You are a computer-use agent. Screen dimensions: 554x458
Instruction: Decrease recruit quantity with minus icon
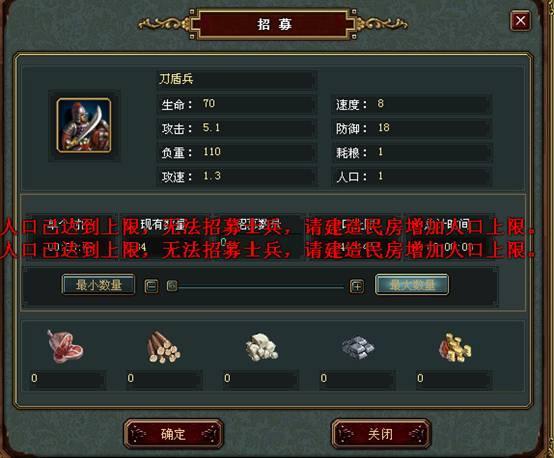tap(152, 286)
